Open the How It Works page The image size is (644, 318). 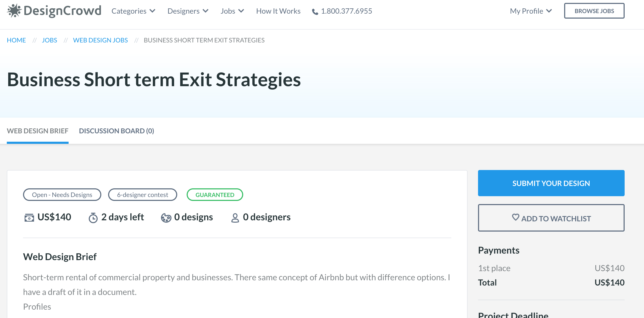pyautogui.click(x=278, y=11)
